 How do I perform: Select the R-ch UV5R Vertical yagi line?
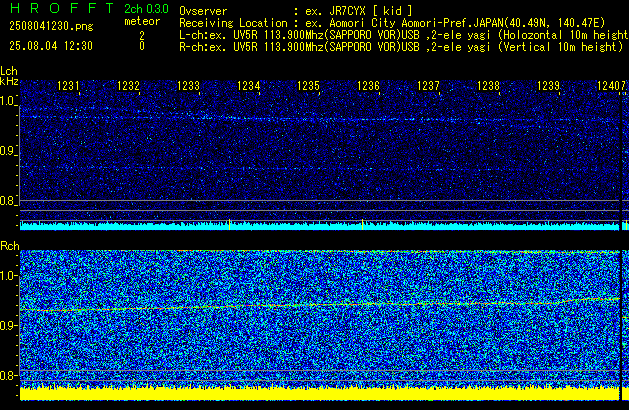click(x=401, y=47)
